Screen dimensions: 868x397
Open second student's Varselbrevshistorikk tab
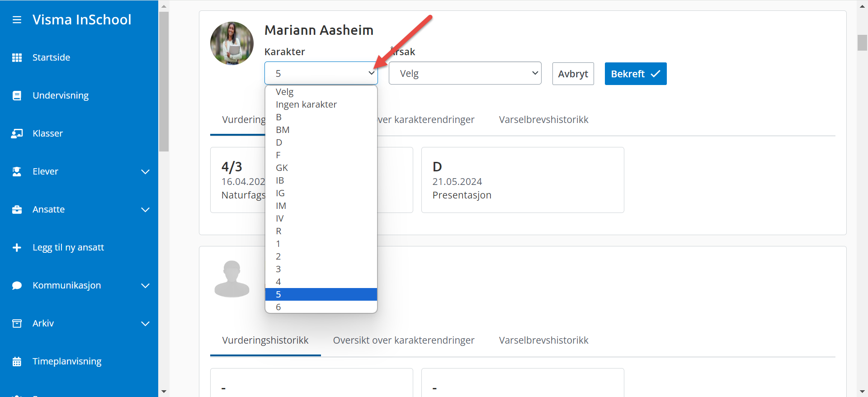543,340
